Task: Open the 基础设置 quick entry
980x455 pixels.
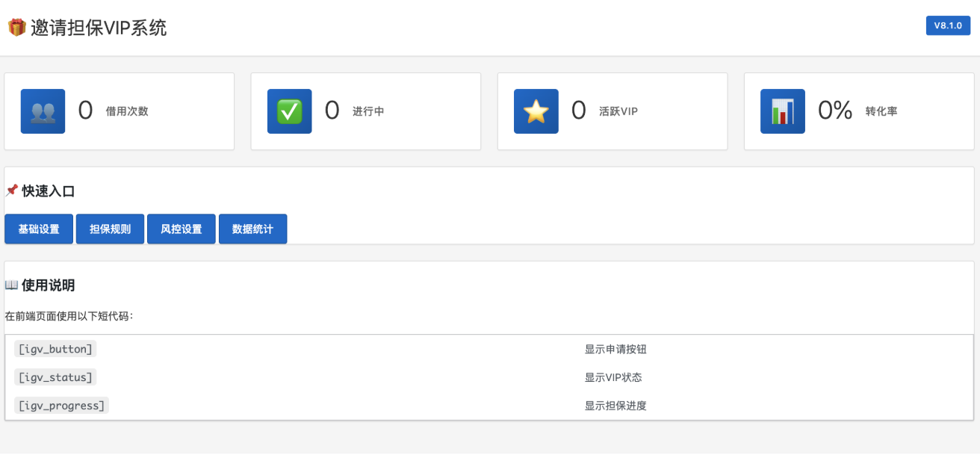Action: click(39, 229)
